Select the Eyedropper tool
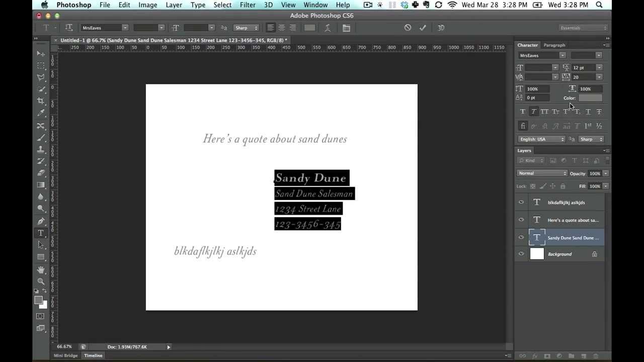This screenshot has height=362, width=644. coord(41,114)
